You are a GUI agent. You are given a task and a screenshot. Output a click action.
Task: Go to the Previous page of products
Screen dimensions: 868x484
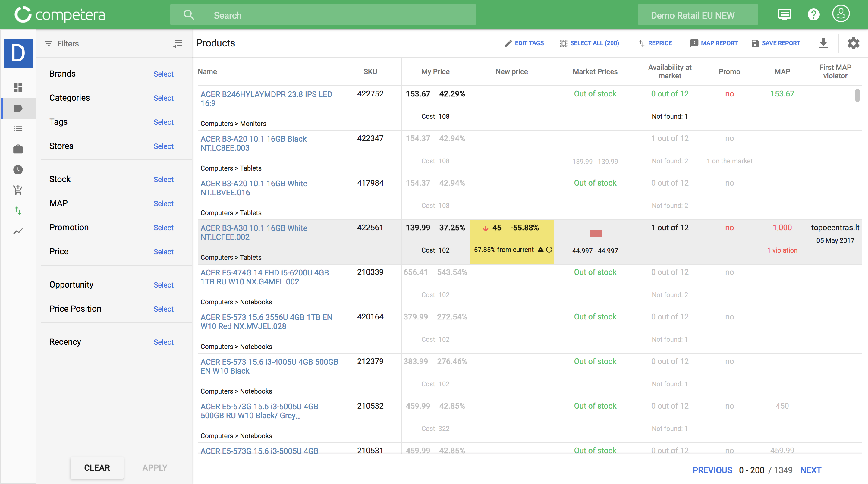click(x=712, y=470)
